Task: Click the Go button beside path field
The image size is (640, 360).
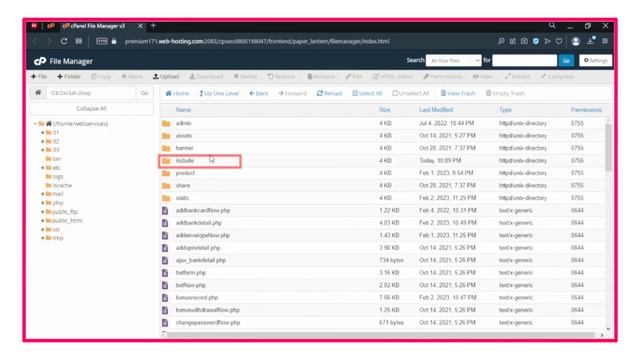Action: coord(144,93)
